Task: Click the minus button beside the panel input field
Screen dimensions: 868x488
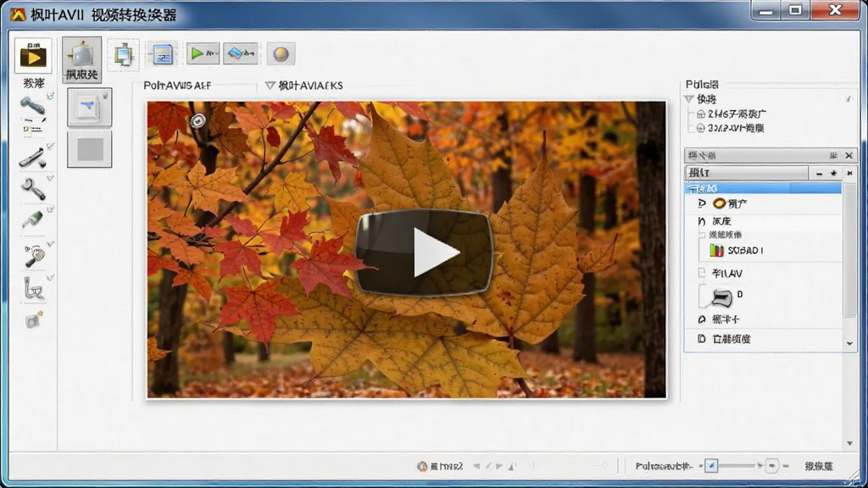Action: point(820,174)
